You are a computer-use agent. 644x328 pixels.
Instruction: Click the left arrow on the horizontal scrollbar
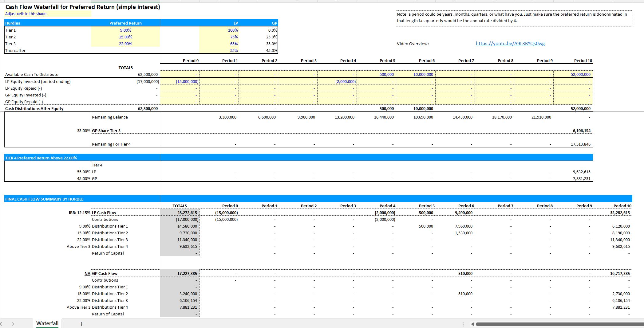472,323
